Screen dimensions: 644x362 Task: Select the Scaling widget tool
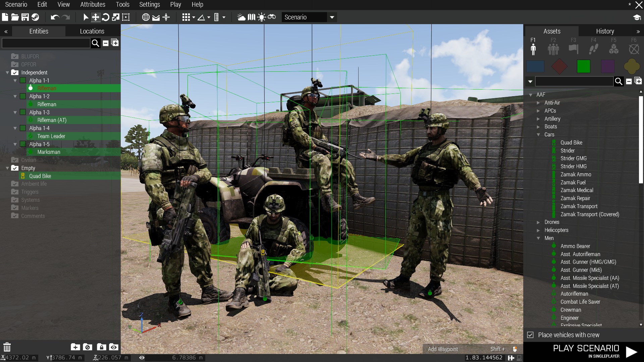[115, 17]
